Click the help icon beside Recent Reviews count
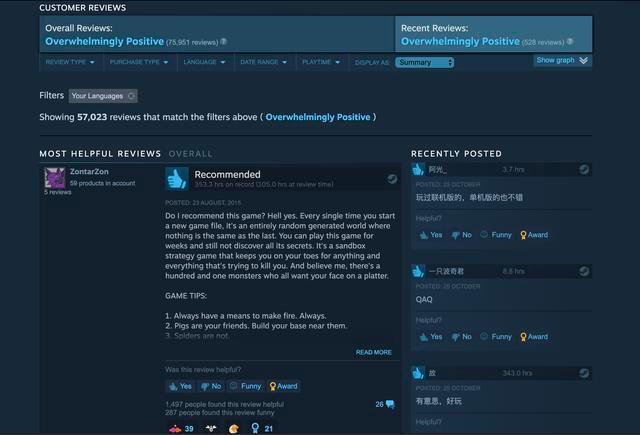This screenshot has height=435, width=640. pos(571,42)
